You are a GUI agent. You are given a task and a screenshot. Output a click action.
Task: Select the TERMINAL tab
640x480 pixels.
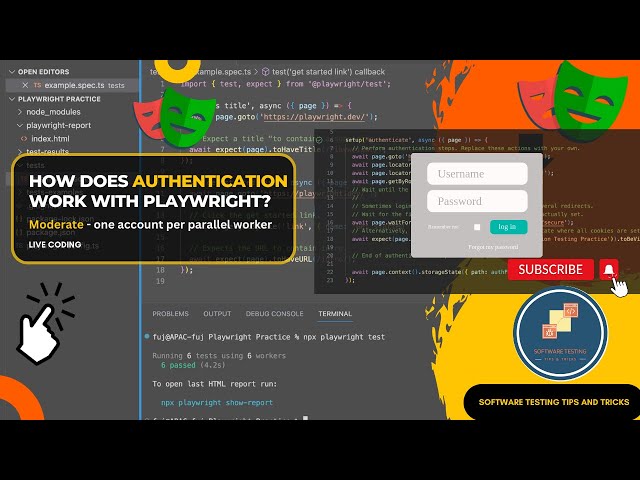coord(335,313)
